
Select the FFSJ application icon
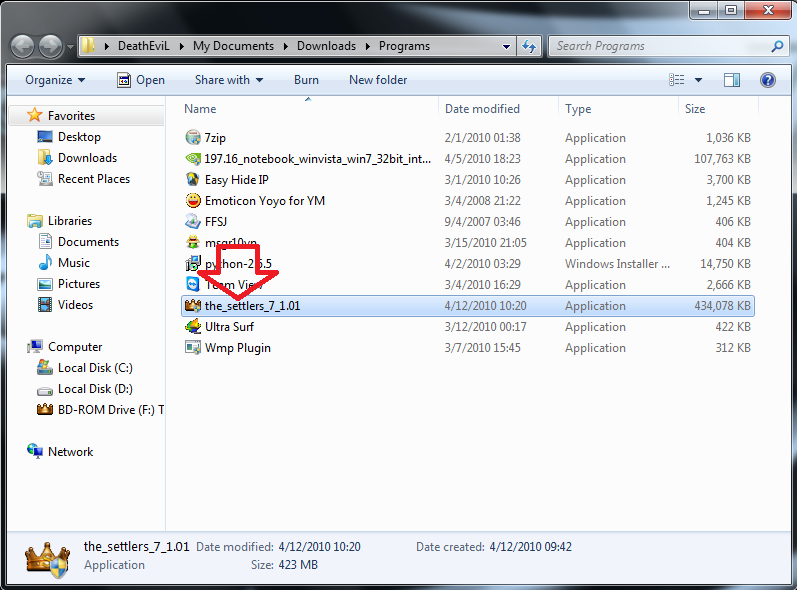[193, 222]
